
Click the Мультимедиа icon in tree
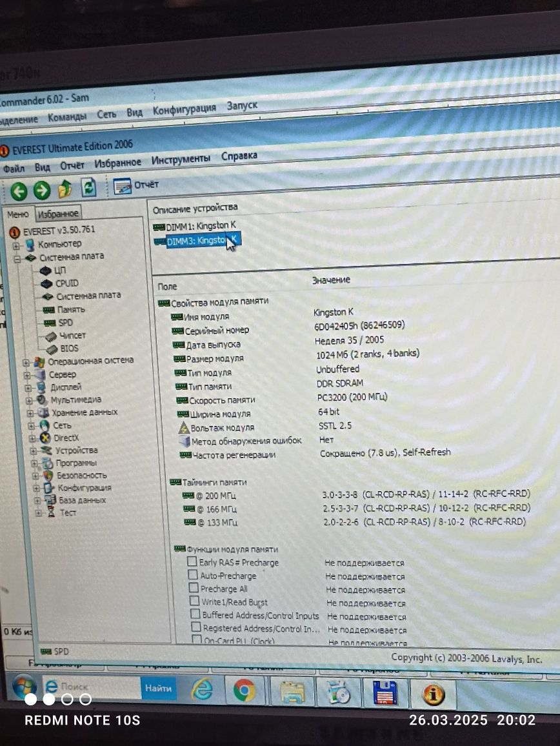43,399
